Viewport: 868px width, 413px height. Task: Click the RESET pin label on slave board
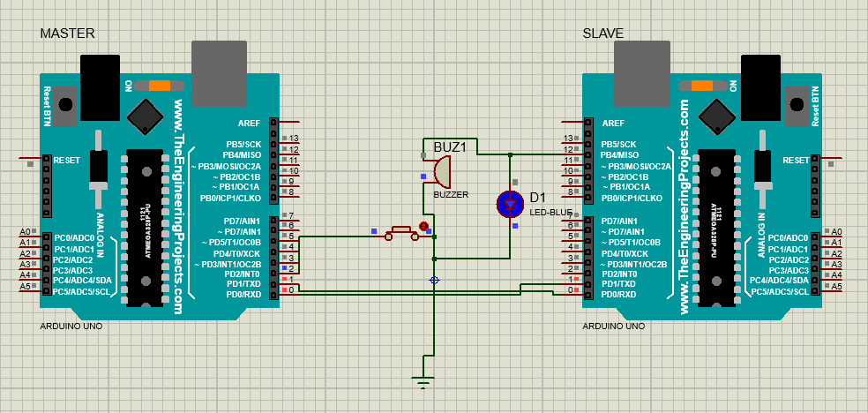pos(796,160)
